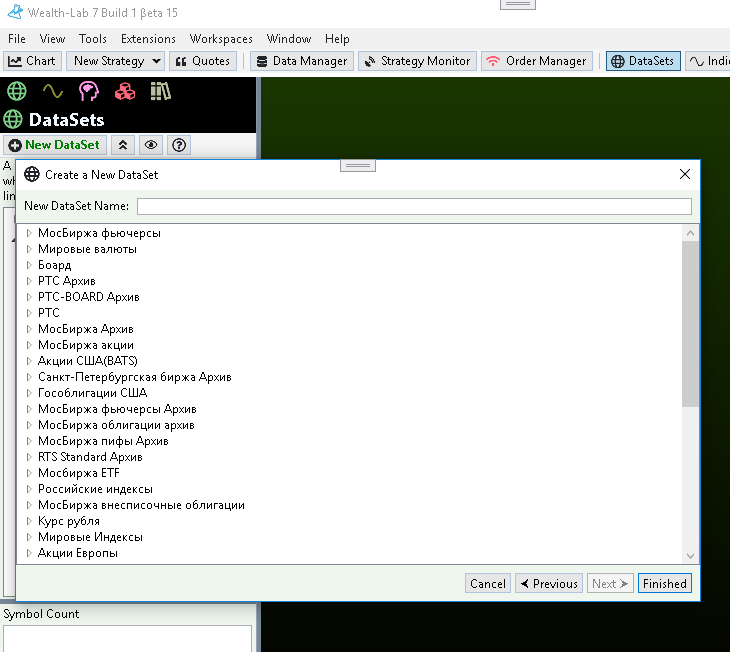Open the Extensions menu

148,39
